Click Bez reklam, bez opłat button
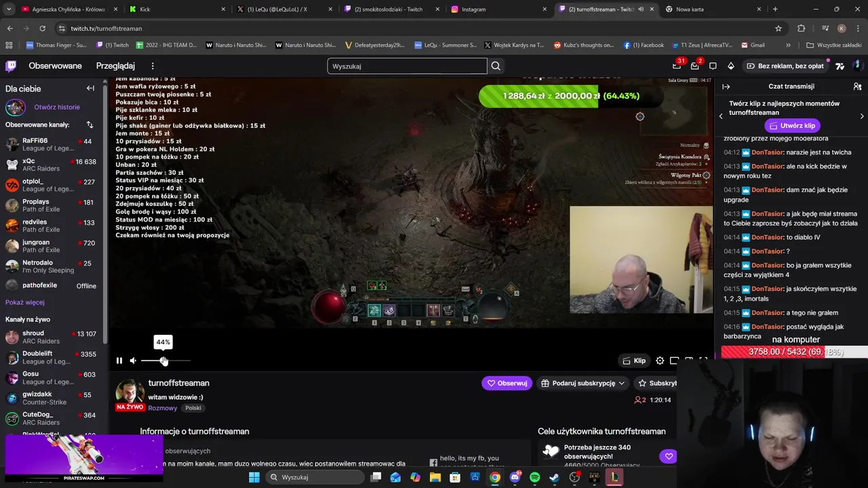Screen dimensions: 868x488 (x=785, y=66)
